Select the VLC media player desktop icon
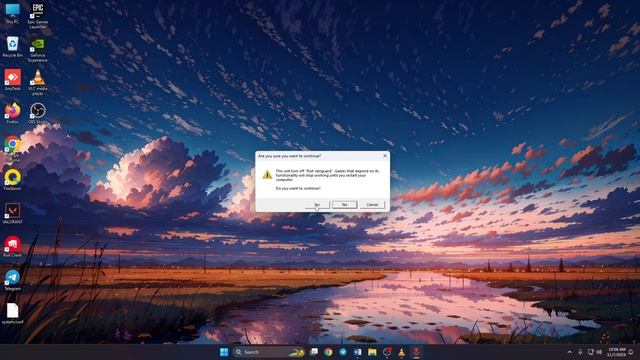Screen dimensions: 640x360 tap(38, 82)
